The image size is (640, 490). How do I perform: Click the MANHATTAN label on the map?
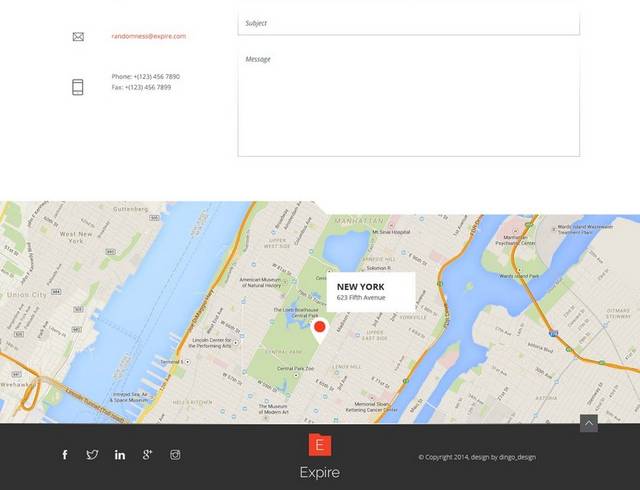(x=359, y=221)
